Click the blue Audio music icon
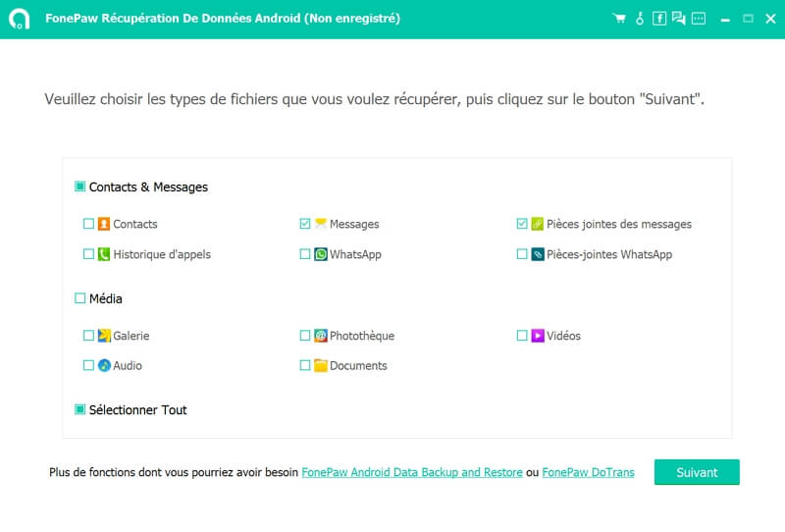Image resolution: width=785 pixels, height=532 pixels. (x=104, y=365)
